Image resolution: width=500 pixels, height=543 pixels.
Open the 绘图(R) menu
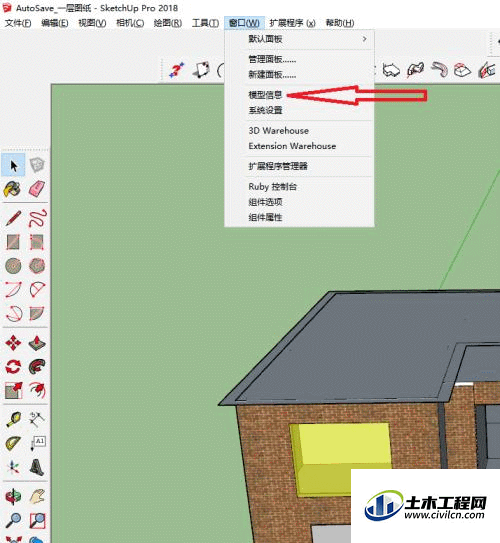[x=168, y=23]
